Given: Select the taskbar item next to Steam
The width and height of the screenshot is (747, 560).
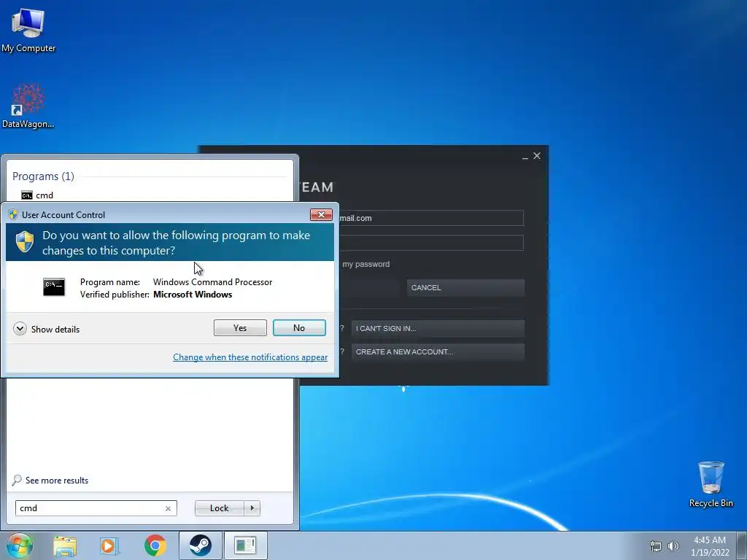Looking at the screenshot, I should click(x=245, y=545).
